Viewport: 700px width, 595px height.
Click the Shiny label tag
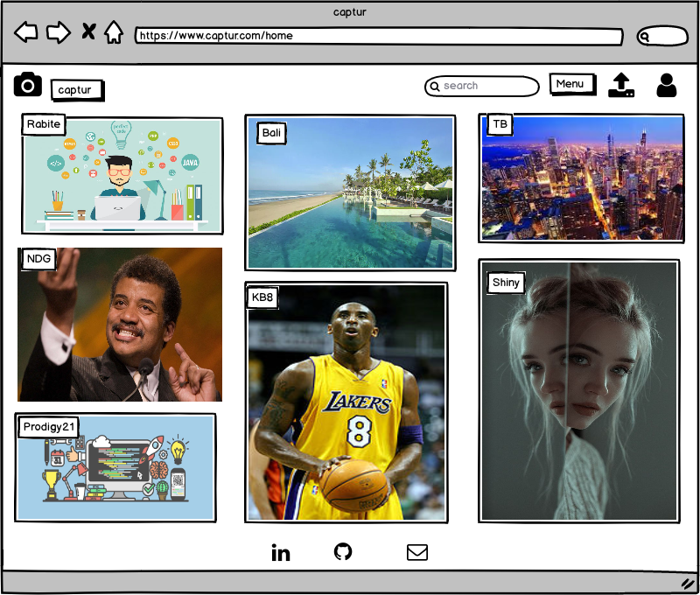click(x=506, y=283)
